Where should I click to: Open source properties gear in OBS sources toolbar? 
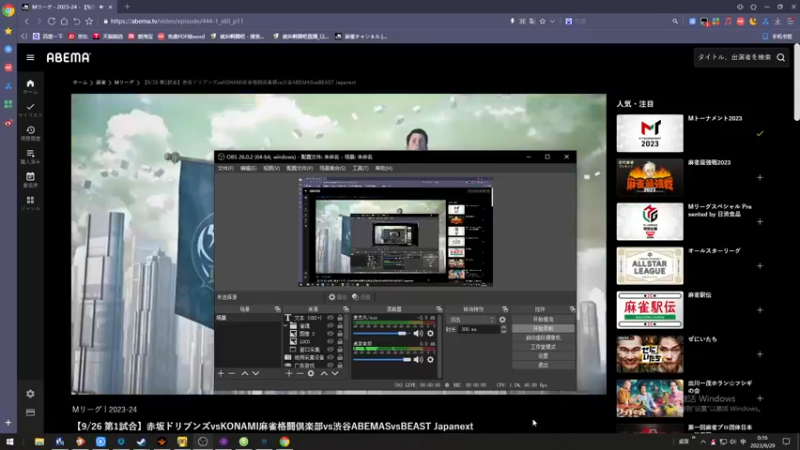(x=311, y=373)
